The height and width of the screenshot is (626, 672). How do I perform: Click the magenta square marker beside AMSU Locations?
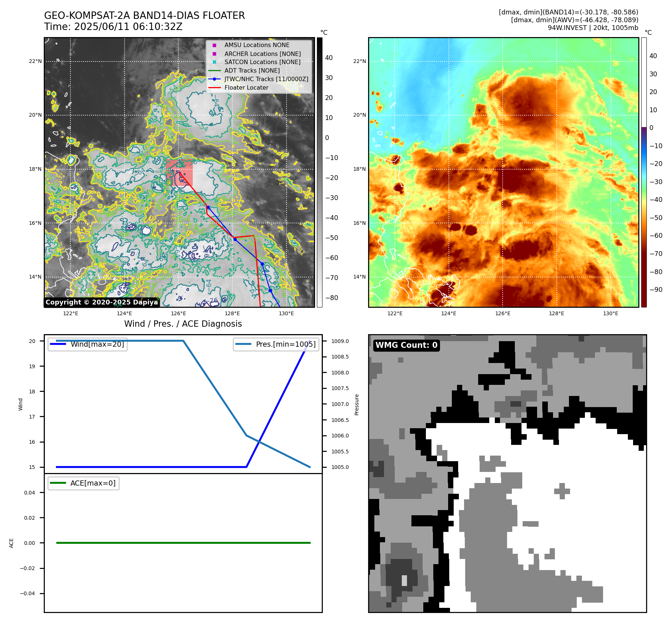(214, 45)
